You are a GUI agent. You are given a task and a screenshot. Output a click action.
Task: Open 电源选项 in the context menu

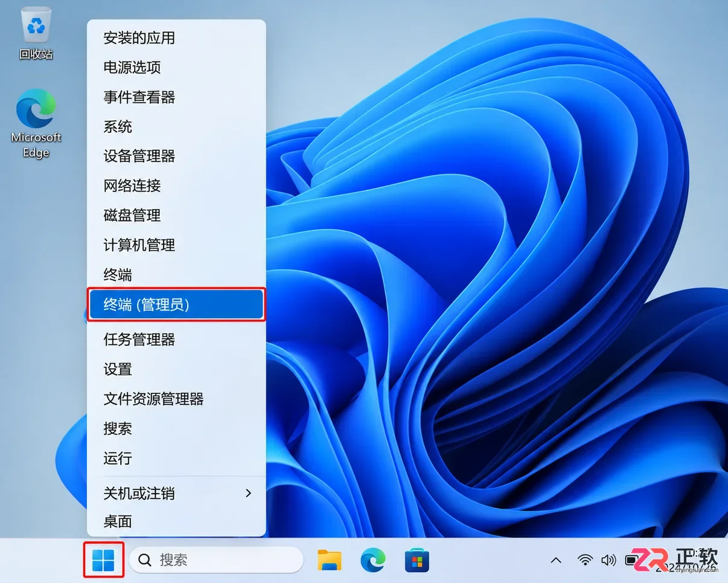tap(176, 68)
